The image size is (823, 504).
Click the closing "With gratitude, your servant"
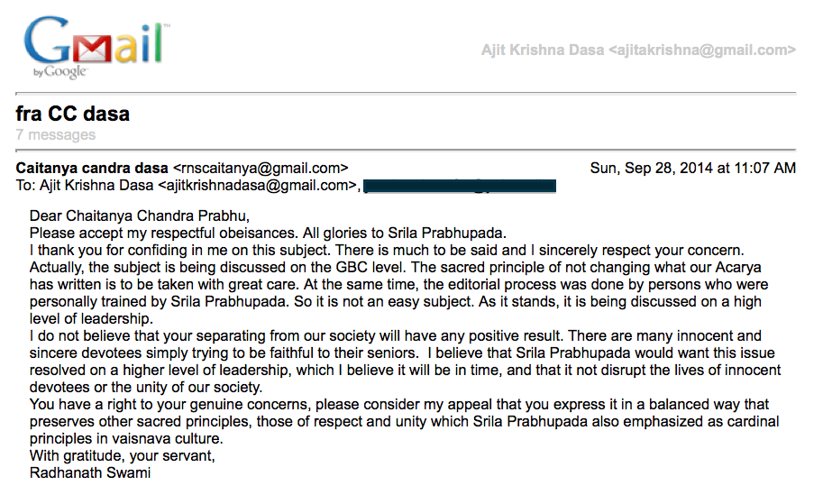[123, 455]
